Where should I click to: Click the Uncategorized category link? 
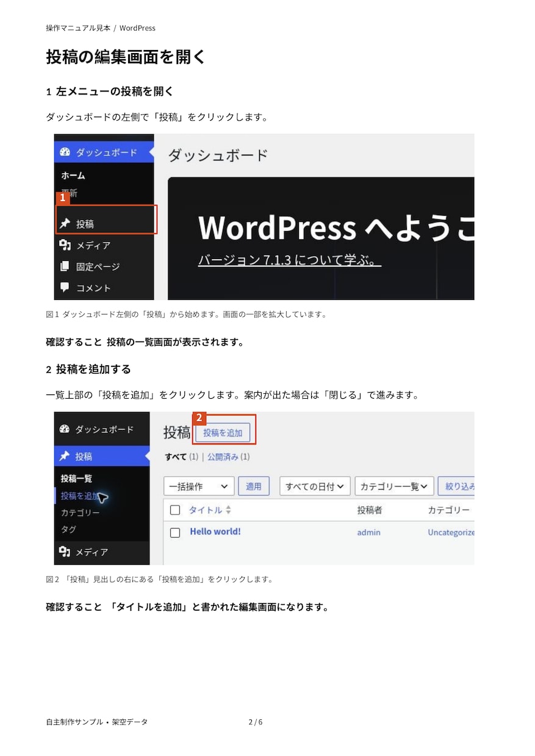tap(451, 532)
